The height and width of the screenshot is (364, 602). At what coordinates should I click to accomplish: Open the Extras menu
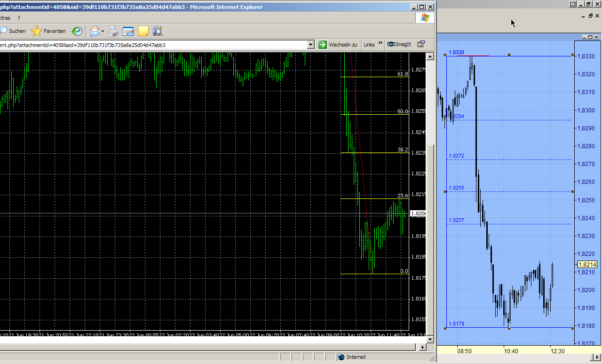tap(5, 18)
